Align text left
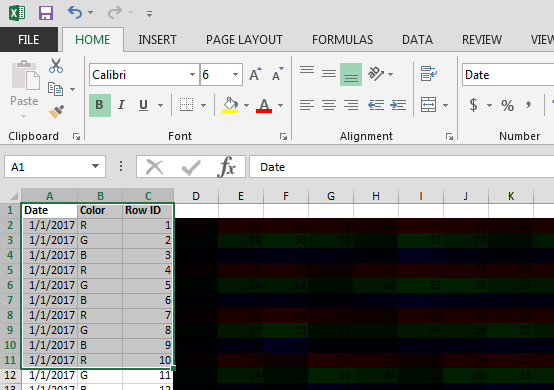Image resolution: width=554 pixels, height=390 pixels. tap(307, 105)
